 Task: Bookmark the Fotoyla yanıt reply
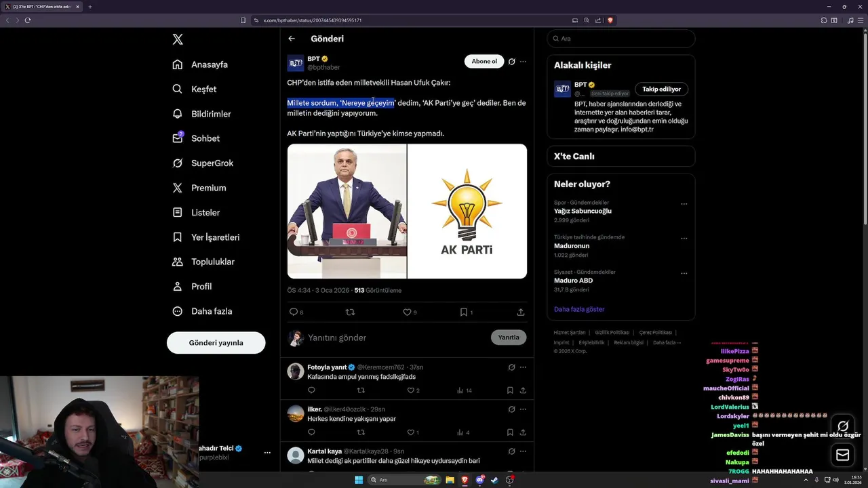tap(510, 390)
